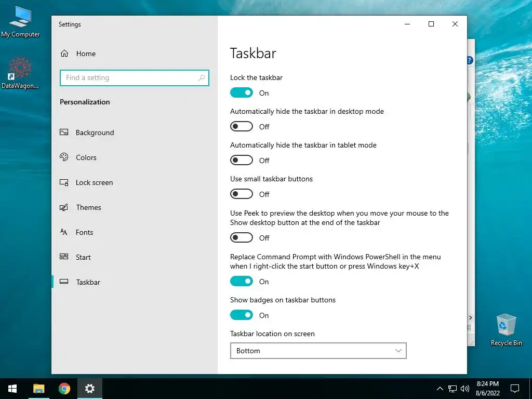Go to Background personalization page
The image size is (532, 399).
coord(95,132)
